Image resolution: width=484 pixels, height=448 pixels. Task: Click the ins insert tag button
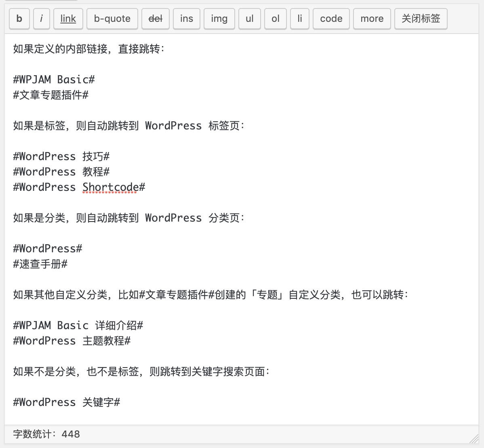tap(186, 19)
